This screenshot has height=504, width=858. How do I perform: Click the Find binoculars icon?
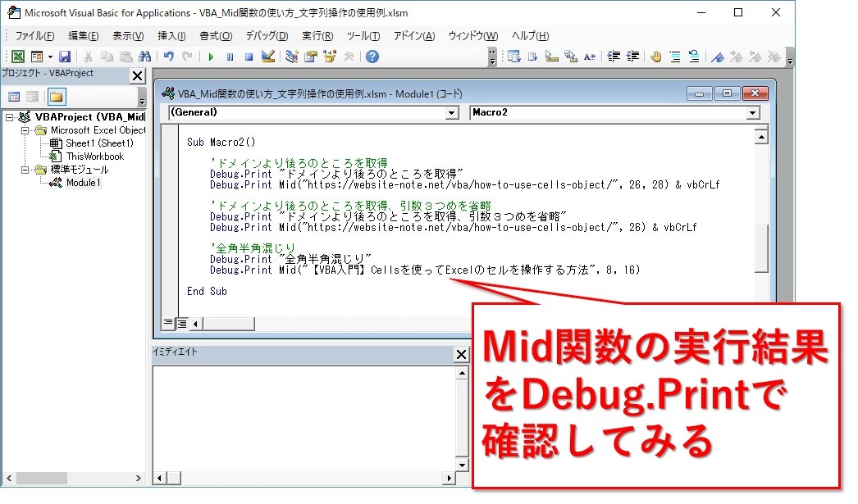(x=145, y=57)
